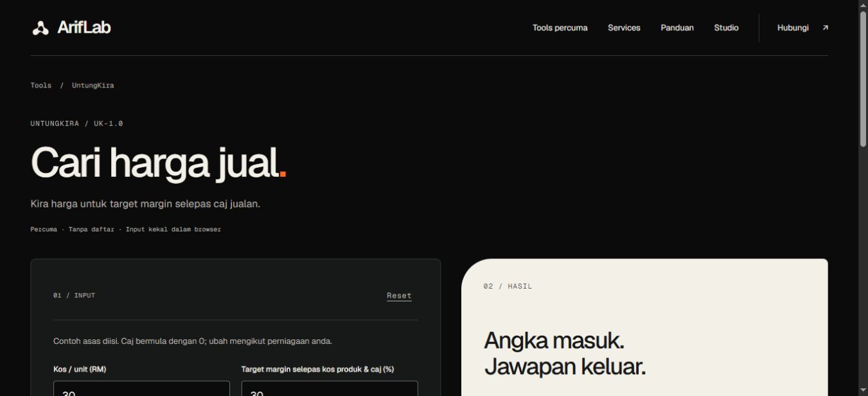
Task: Click 'Contoh asas diisi' hint text
Action: (193, 341)
